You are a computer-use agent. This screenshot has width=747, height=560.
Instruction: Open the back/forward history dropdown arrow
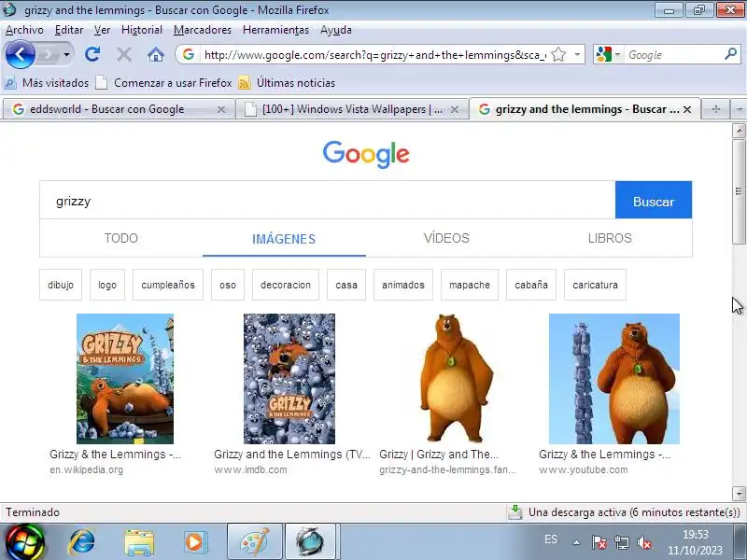click(x=66, y=55)
